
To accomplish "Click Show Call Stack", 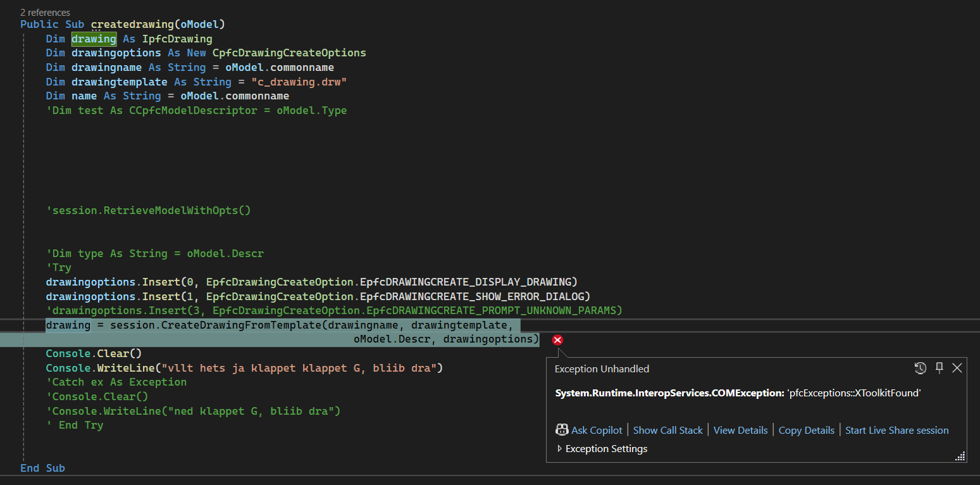I will [x=667, y=430].
